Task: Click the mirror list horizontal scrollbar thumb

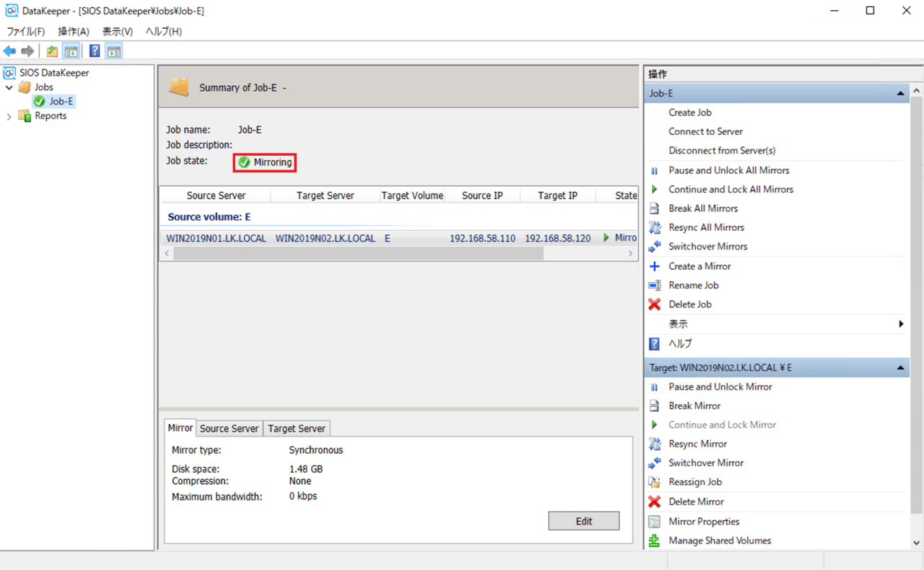Action: (x=358, y=253)
